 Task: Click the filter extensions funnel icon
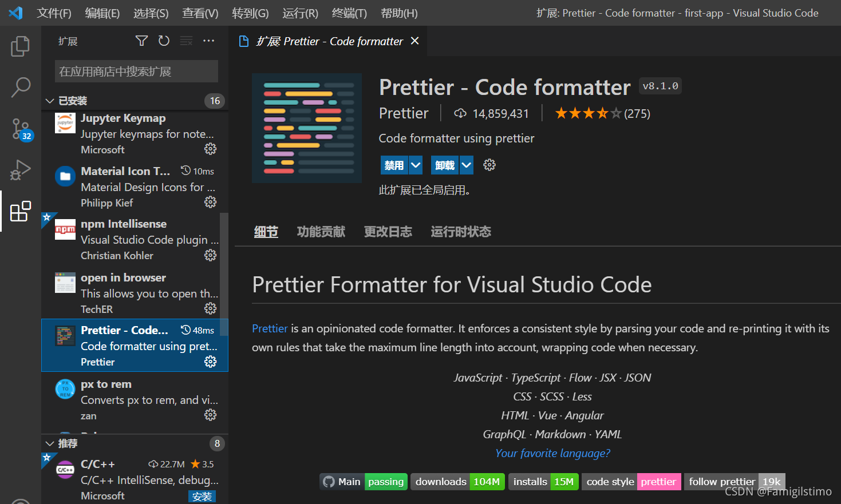[x=141, y=41]
